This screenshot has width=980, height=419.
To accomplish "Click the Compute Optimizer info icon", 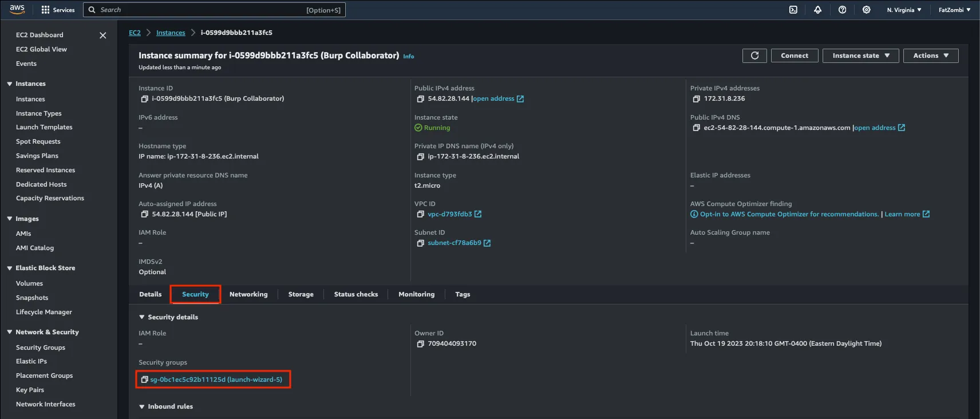I will click(694, 214).
